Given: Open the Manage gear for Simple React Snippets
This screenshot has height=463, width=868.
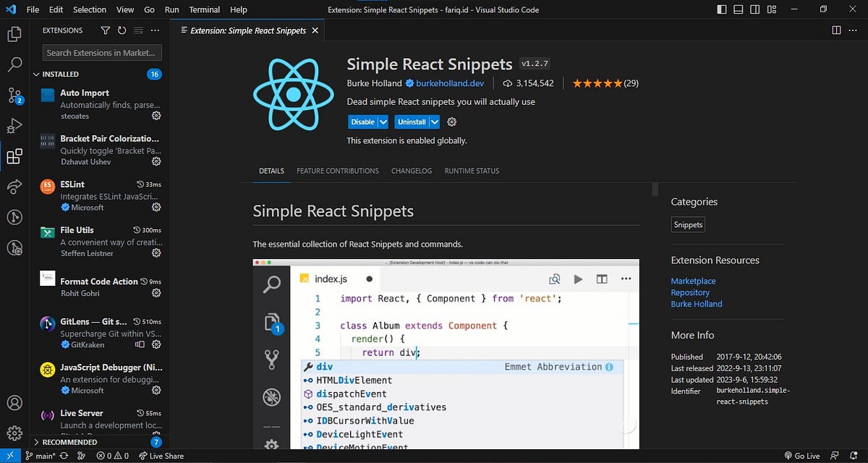Looking at the screenshot, I should [x=451, y=122].
